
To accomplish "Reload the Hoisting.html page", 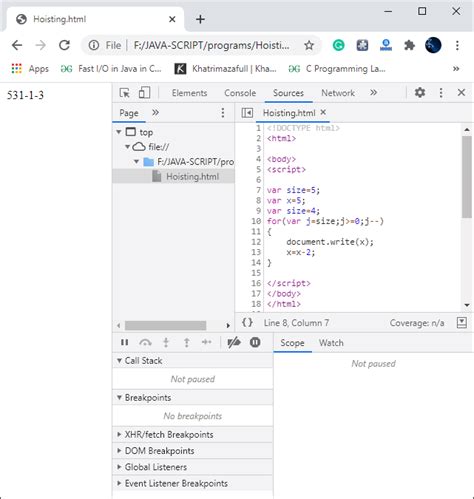I will click(64, 45).
